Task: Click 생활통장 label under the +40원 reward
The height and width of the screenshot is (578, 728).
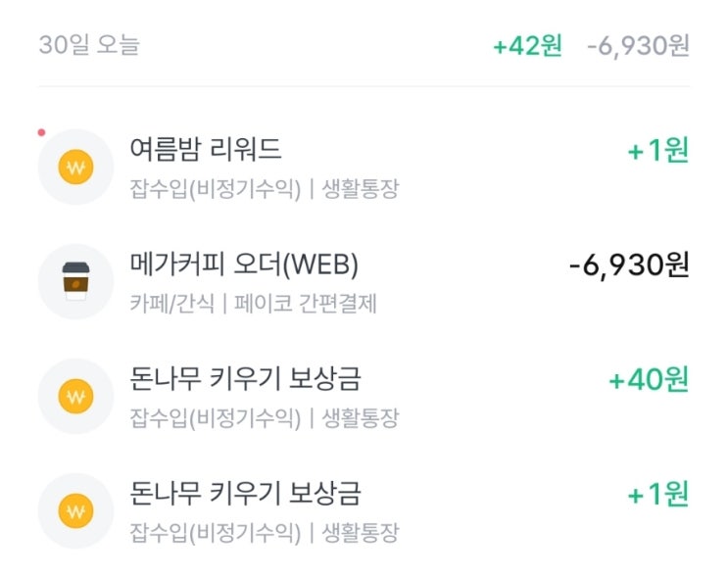Action: tap(361, 418)
